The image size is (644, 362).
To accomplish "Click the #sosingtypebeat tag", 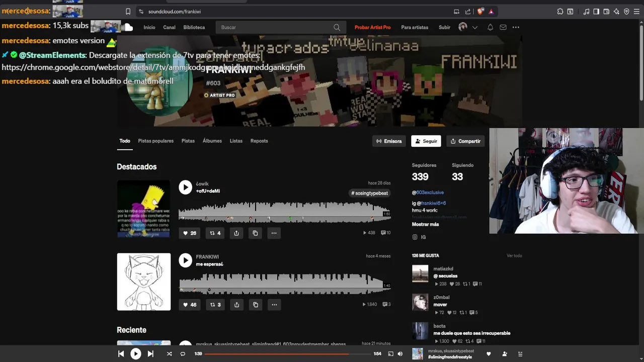I will (x=370, y=193).
